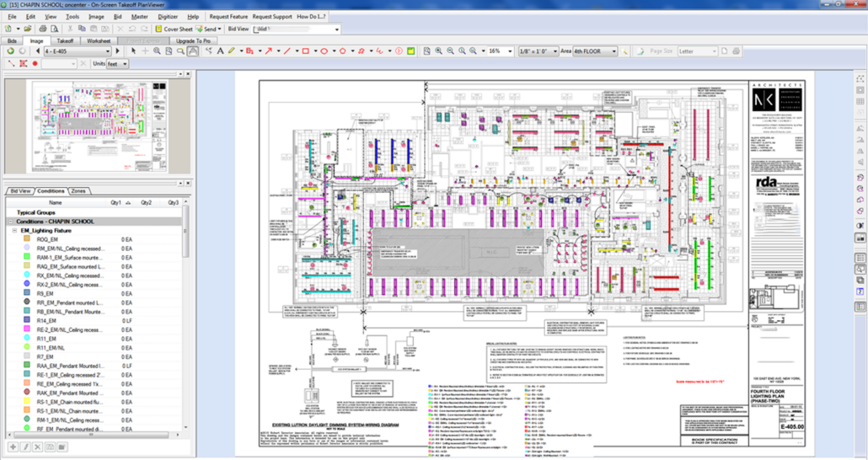Open the Digitizer menu
Viewport: 868px width, 460px height.
[167, 16]
